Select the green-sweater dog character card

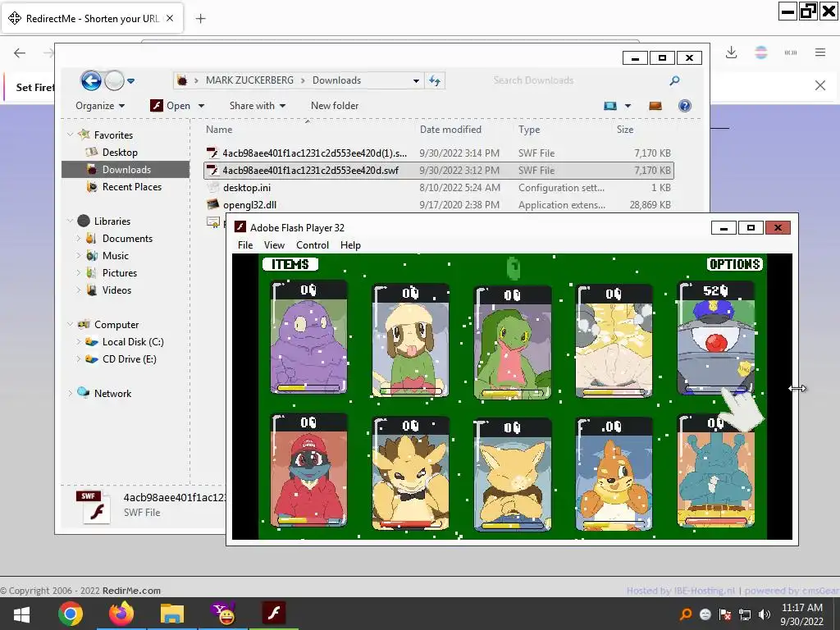click(x=410, y=340)
